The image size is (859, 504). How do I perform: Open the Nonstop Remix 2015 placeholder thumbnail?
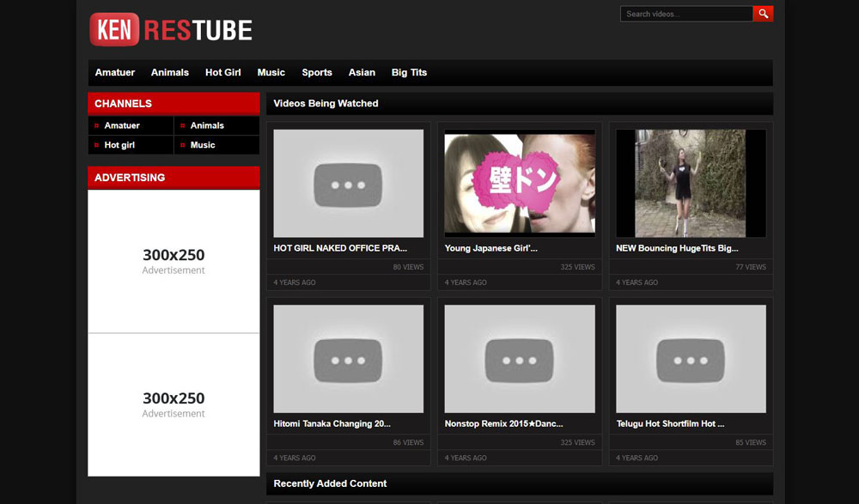pyautogui.click(x=520, y=359)
